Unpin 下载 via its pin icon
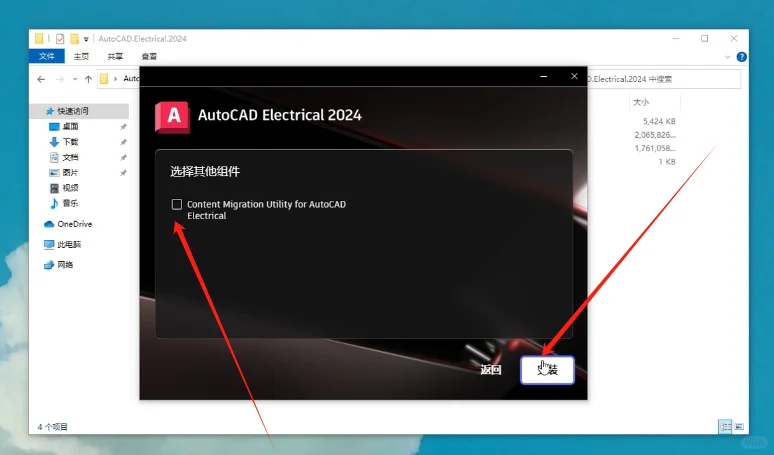 click(123, 142)
